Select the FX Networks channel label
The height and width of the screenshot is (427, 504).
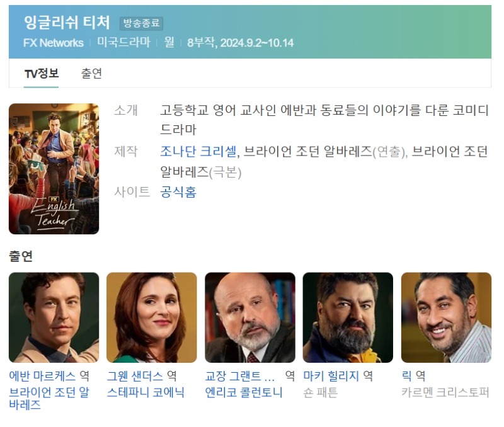coord(54,43)
